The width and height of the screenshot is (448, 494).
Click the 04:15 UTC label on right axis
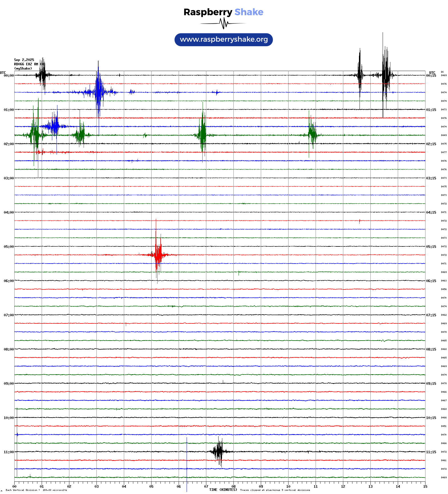[431, 212]
